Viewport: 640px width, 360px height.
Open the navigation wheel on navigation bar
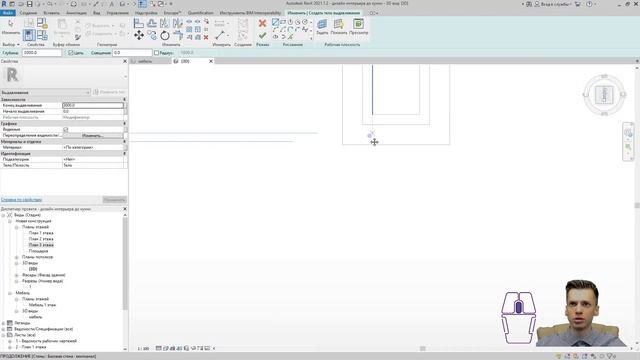point(628,133)
